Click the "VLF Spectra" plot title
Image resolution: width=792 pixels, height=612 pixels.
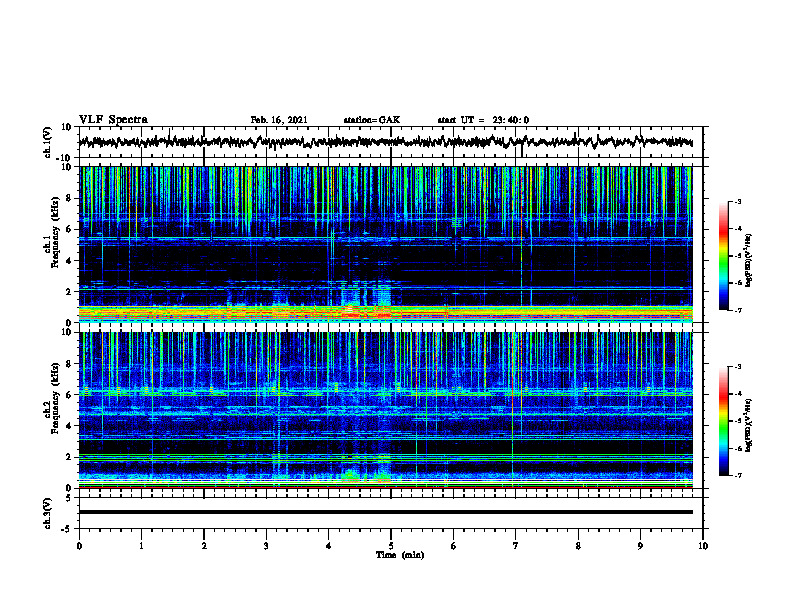click(113, 120)
